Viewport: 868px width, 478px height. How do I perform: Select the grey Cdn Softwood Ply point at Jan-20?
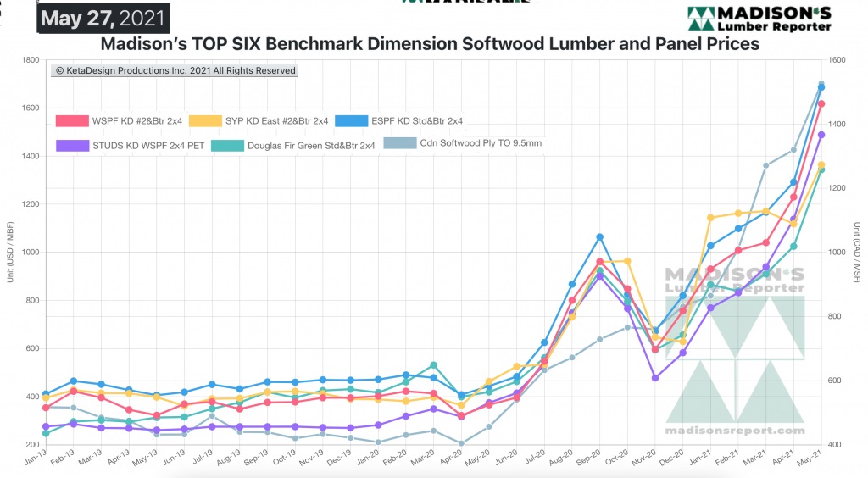(378, 442)
